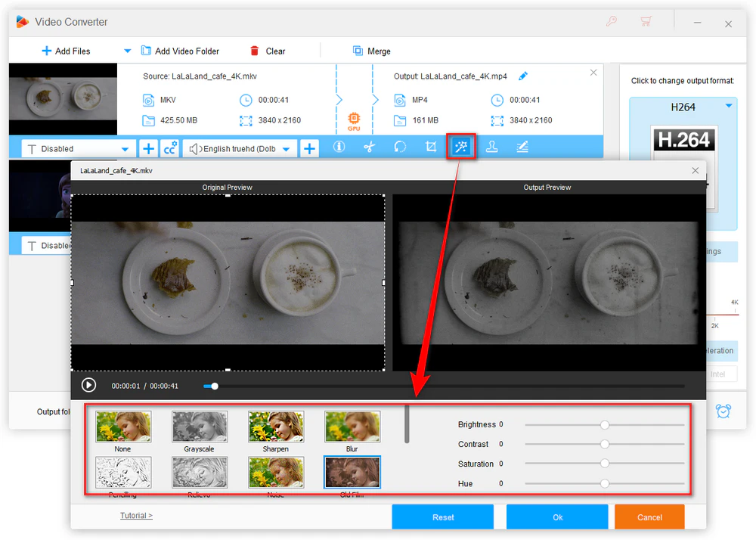This screenshot has height=540, width=756.
Task: Show media file information icon
Action: (339, 147)
